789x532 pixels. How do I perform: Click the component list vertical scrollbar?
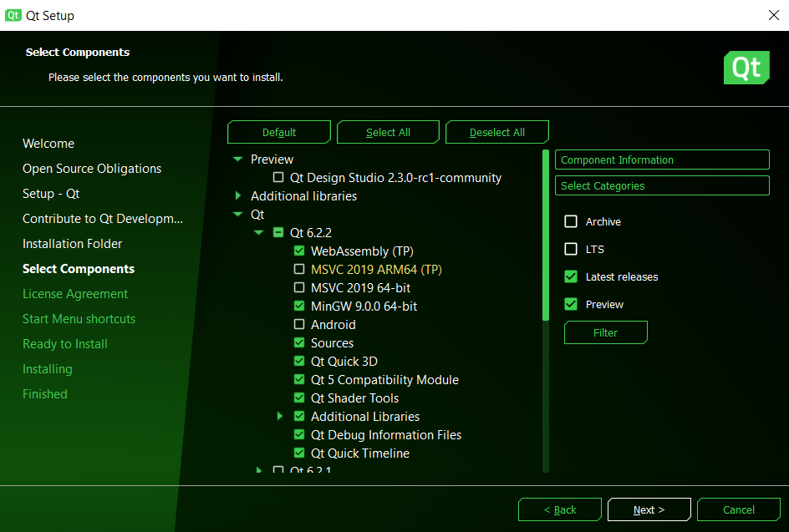click(546, 235)
